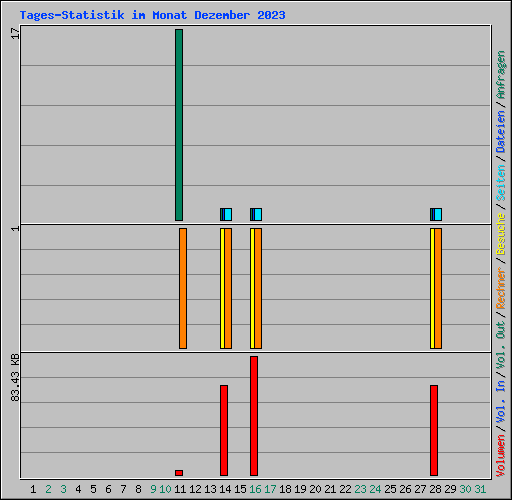512x500 pixels.
Task: Click the blue Dateien legend label
Action: pyautogui.click(x=501, y=132)
